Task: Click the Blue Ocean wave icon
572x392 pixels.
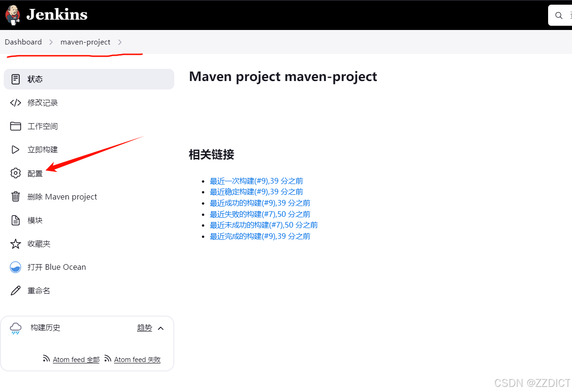Action: 15,267
